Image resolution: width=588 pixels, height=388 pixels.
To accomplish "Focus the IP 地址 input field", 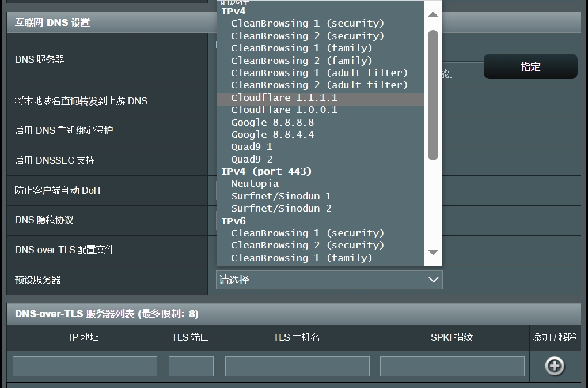I will pos(85,366).
